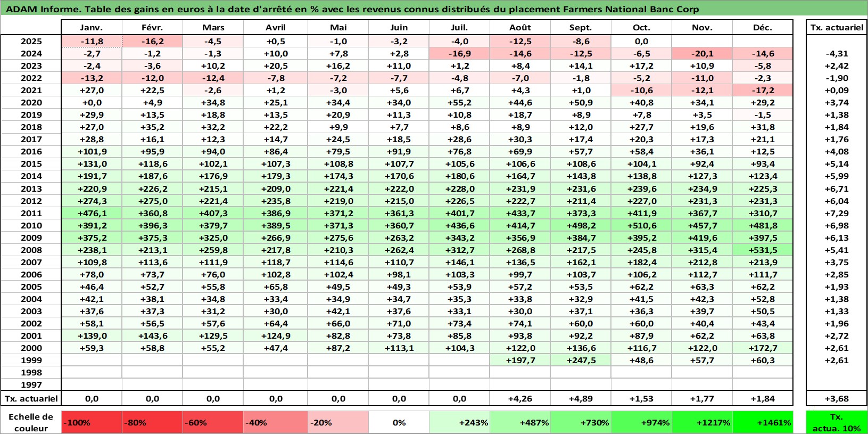Click the '+197,7' cell for Août 1999
The image size is (868, 434).
click(520, 360)
